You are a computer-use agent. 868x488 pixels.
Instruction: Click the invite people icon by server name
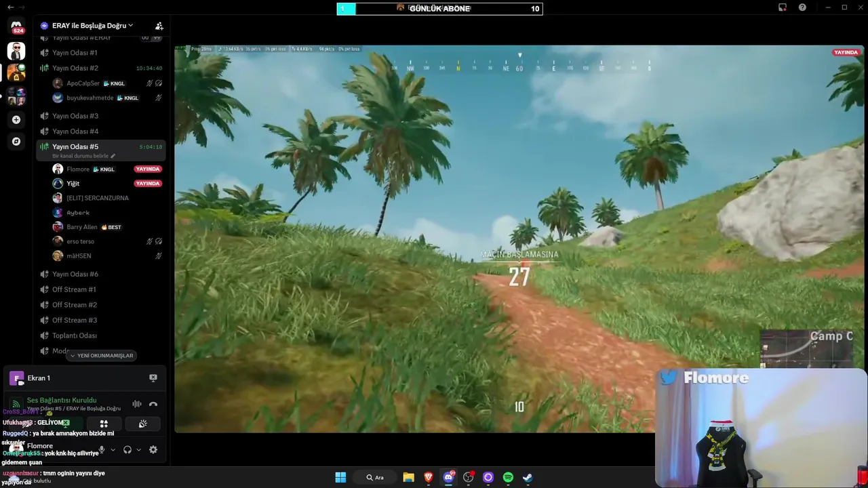[x=159, y=26]
